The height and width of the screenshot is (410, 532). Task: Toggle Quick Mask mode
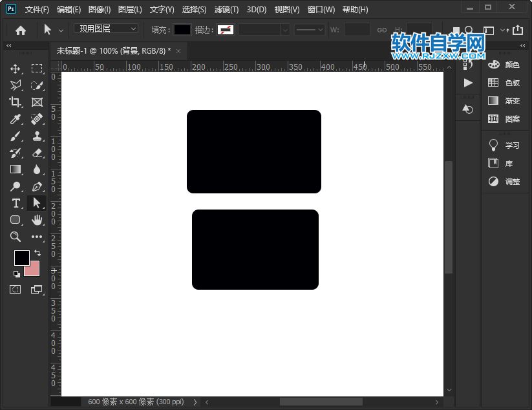(x=16, y=289)
